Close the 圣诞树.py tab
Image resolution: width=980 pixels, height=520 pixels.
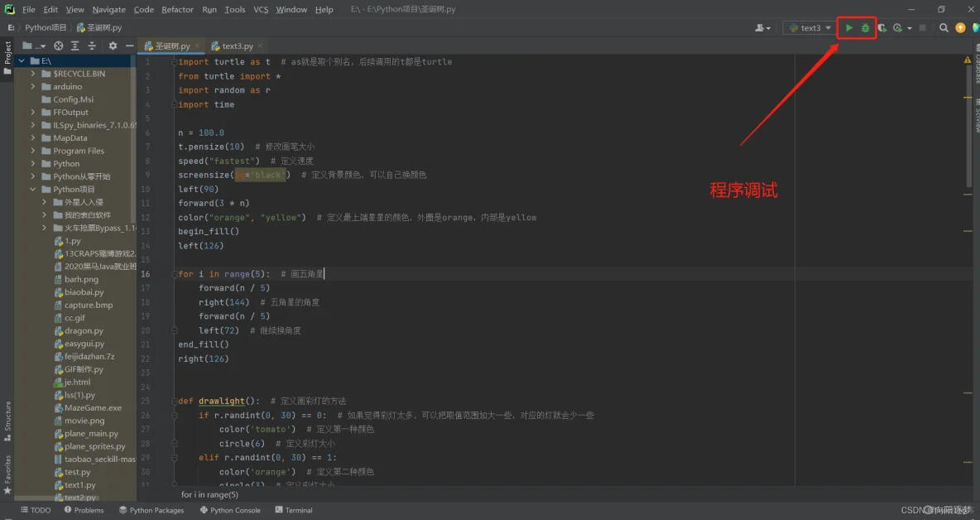198,46
